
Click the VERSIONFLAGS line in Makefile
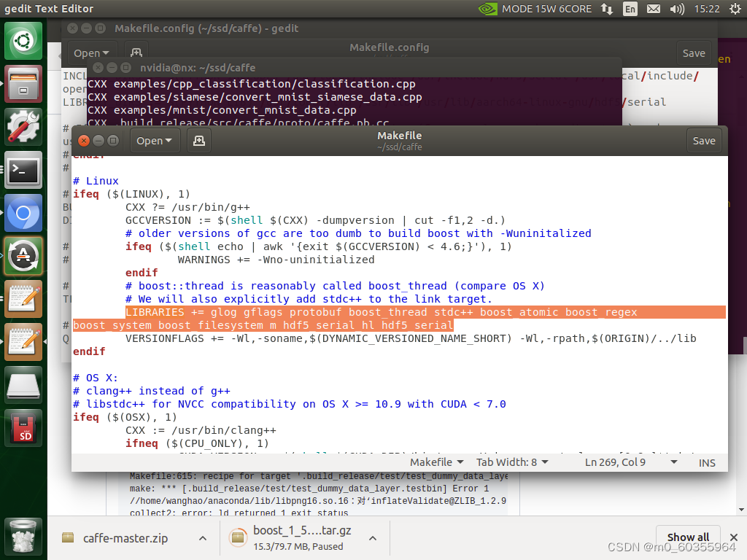point(411,338)
